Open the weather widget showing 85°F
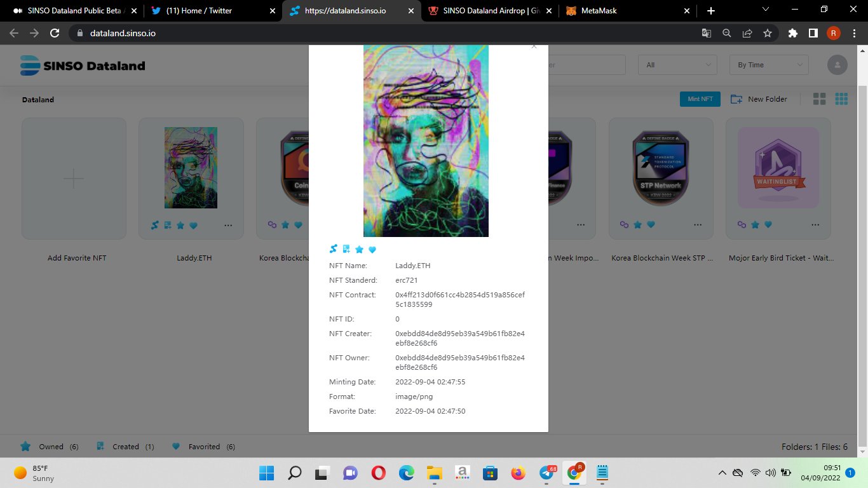868x488 pixels. [x=35, y=473]
